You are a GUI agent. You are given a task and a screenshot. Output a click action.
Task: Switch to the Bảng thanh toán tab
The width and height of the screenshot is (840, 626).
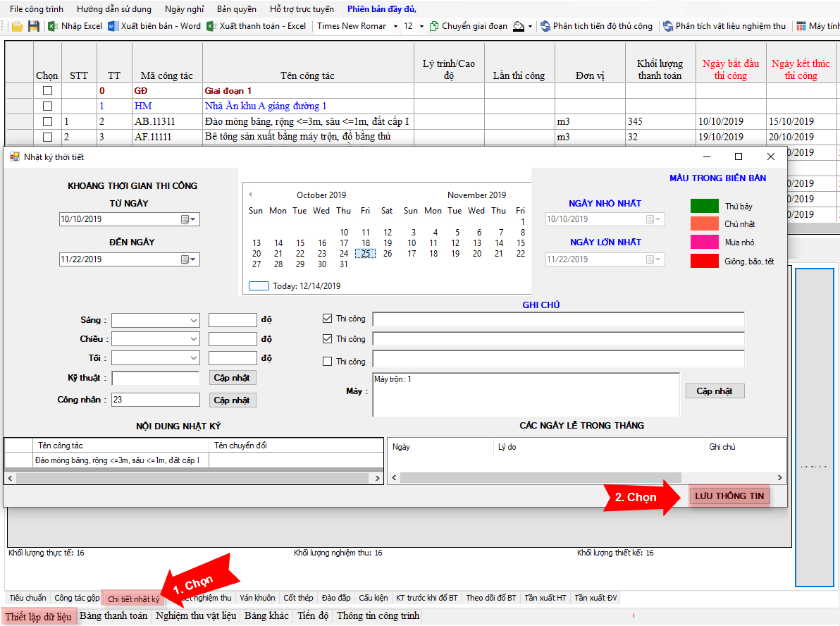pos(113,615)
